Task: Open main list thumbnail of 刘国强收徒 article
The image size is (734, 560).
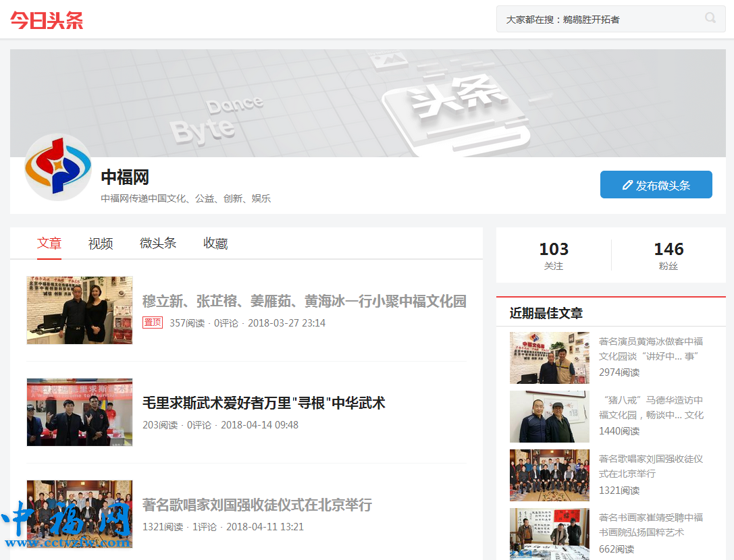Action: (80, 514)
